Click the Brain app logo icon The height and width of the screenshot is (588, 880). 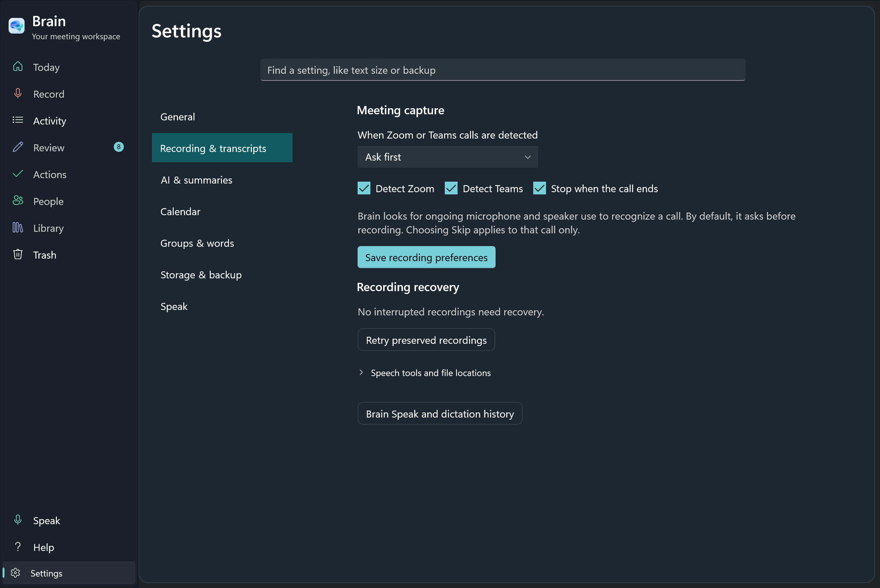click(x=17, y=26)
